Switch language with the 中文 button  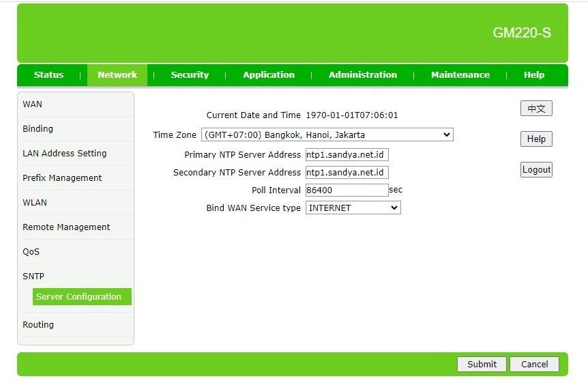[x=535, y=109]
